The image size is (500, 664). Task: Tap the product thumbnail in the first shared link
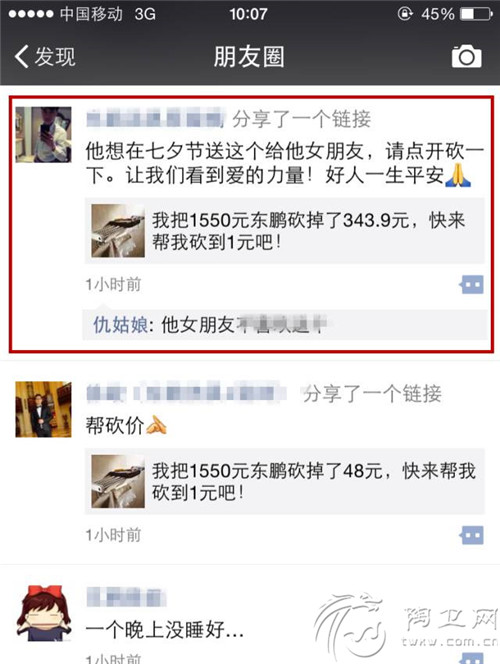point(118,231)
